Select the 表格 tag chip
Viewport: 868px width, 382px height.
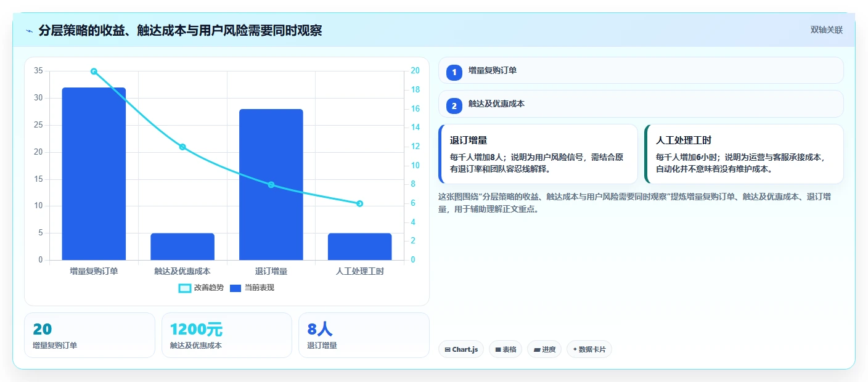(506, 349)
